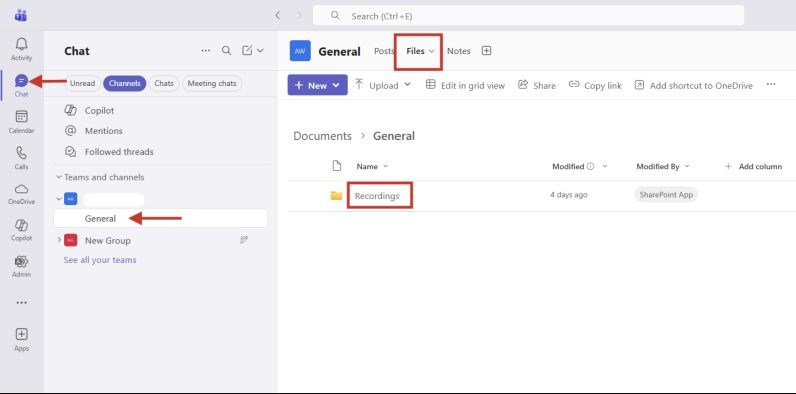Switch to the Notes tab
The height and width of the screenshot is (394, 796).
pos(458,51)
